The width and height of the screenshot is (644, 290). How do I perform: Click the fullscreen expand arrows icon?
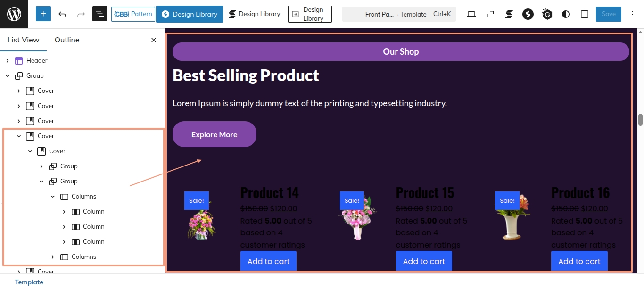pyautogui.click(x=490, y=14)
